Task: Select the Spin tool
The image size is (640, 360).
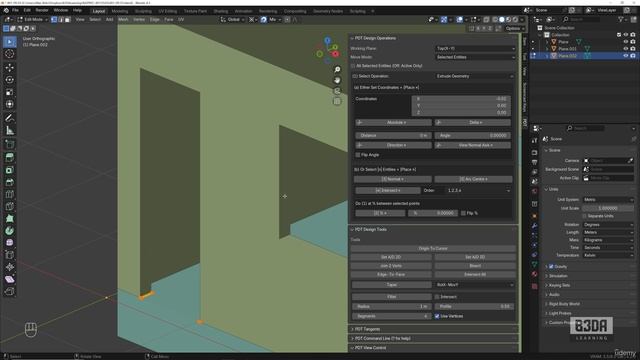Action: tap(9, 231)
